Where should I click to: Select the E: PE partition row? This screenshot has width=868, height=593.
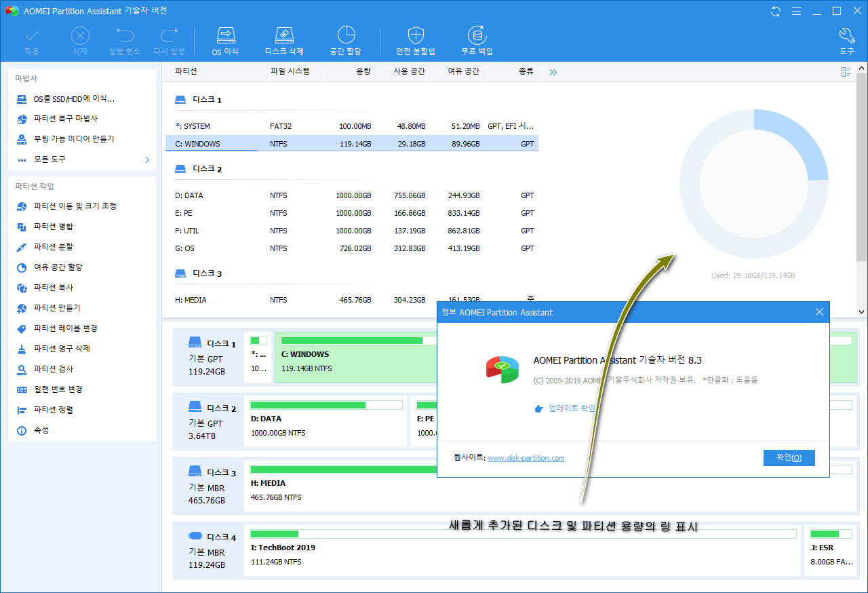point(352,213)
